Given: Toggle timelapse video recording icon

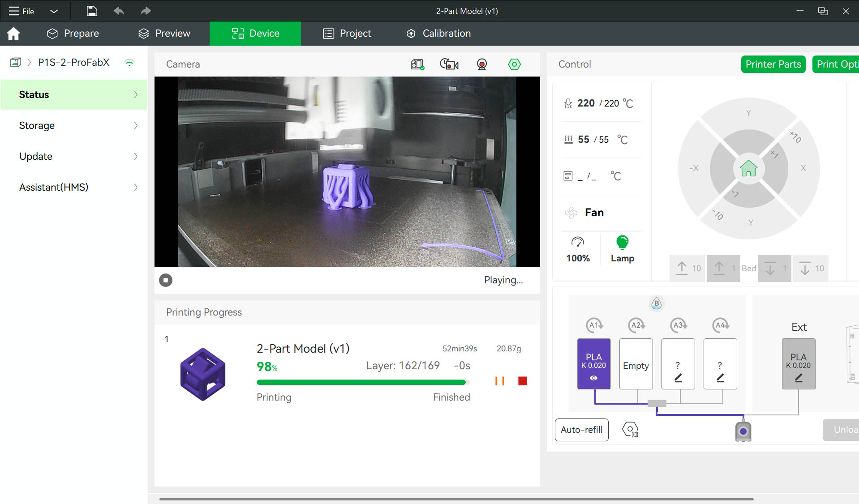Looking at the screenshot, I should click(449, 64).
